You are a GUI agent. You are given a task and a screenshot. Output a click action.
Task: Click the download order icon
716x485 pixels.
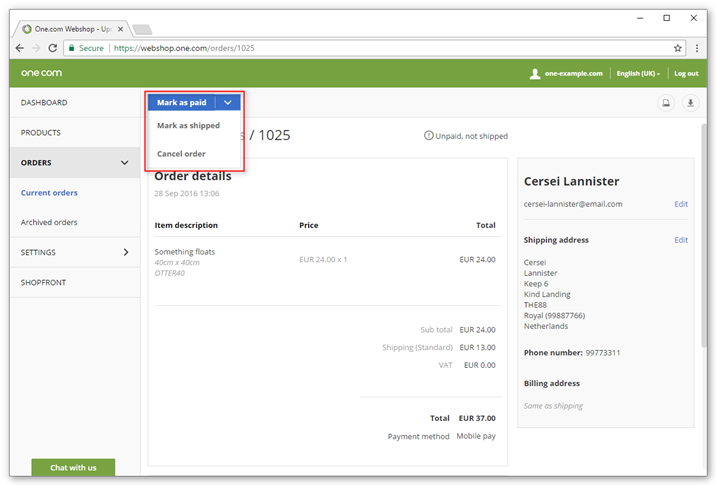click(x=690, y=103)
